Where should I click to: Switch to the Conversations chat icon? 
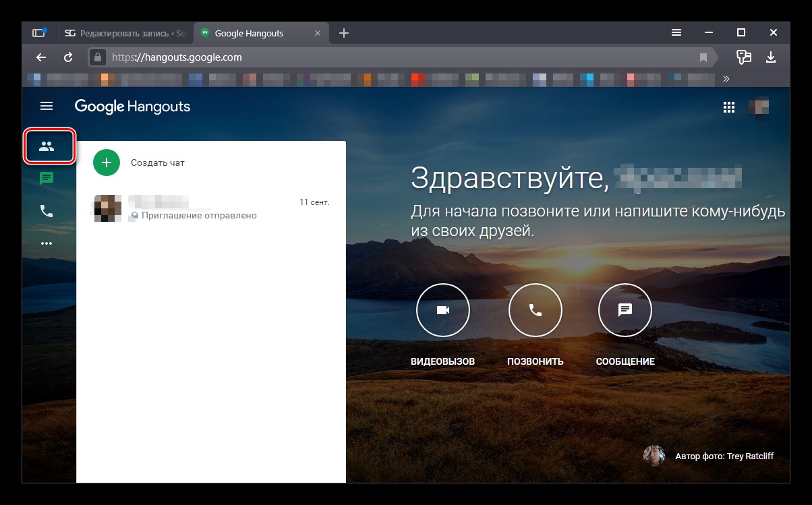click(47, 179)
